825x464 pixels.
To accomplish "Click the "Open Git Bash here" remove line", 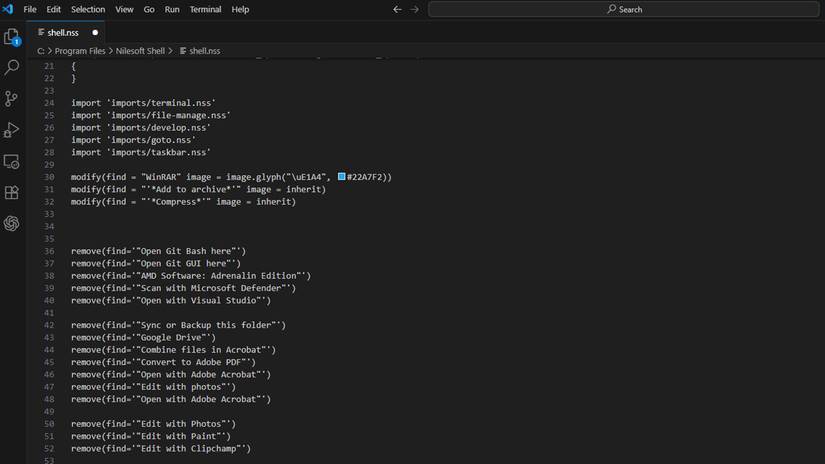I will coord(158,251).
